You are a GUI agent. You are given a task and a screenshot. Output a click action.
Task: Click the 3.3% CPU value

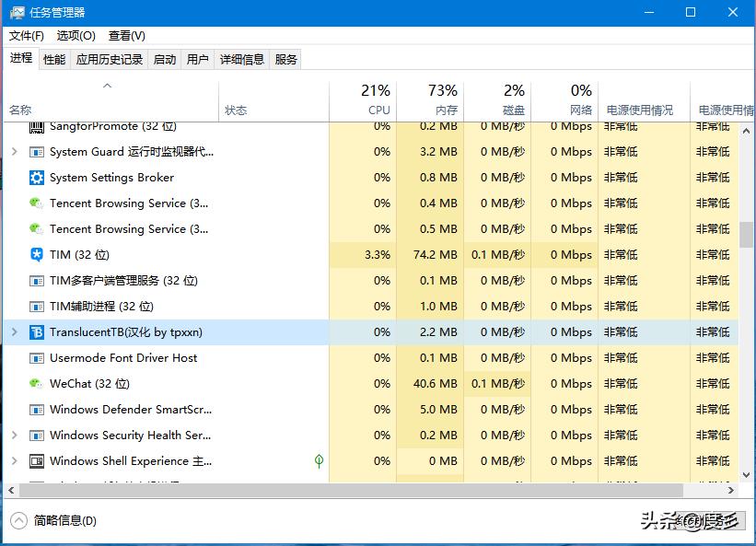click(378, 254)
